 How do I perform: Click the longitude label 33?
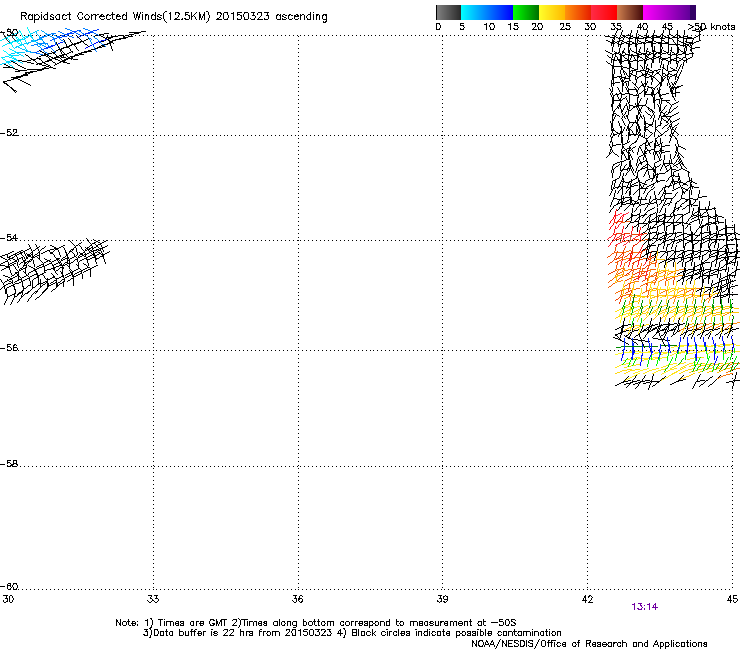[153, 599]
